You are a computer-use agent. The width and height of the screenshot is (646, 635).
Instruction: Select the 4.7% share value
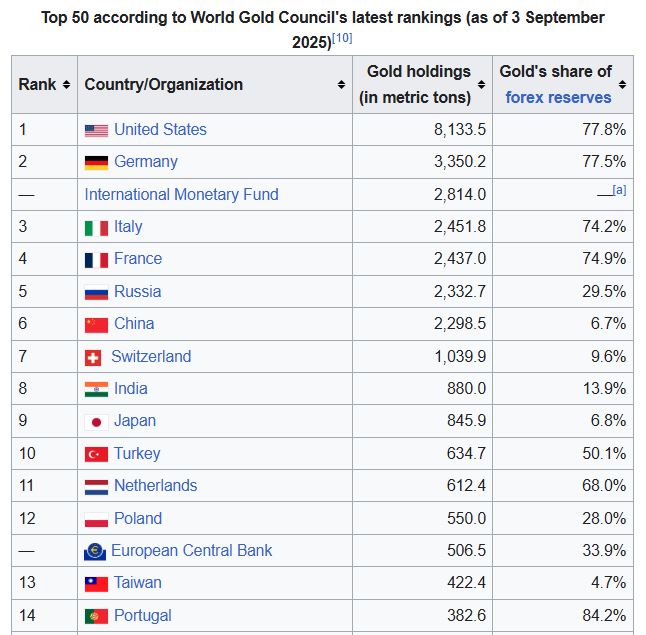click(x=609, y=583)
